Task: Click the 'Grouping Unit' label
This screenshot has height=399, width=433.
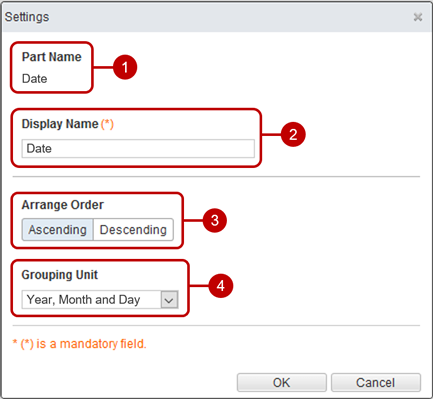Action: pyautogui.click(x=60, y=275)
